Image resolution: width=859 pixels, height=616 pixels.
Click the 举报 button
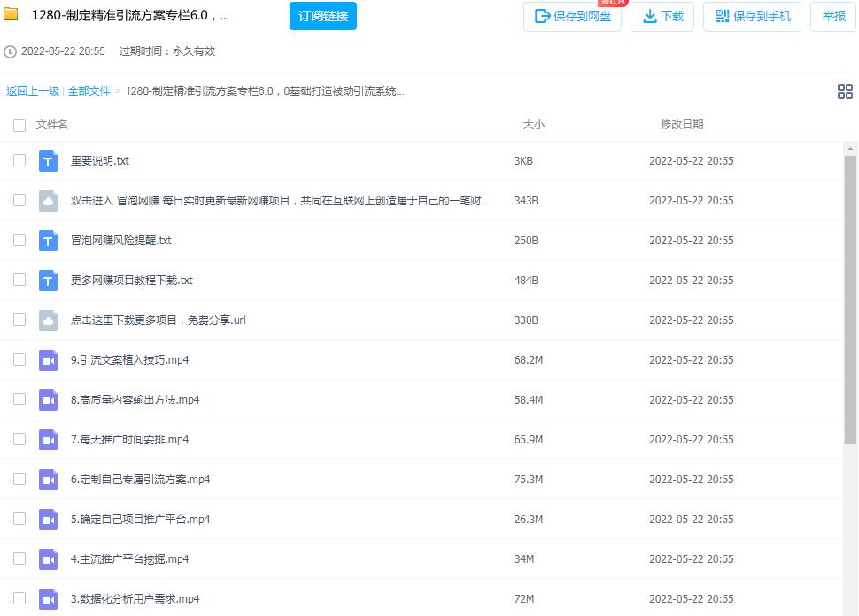[x=833, y=17]
